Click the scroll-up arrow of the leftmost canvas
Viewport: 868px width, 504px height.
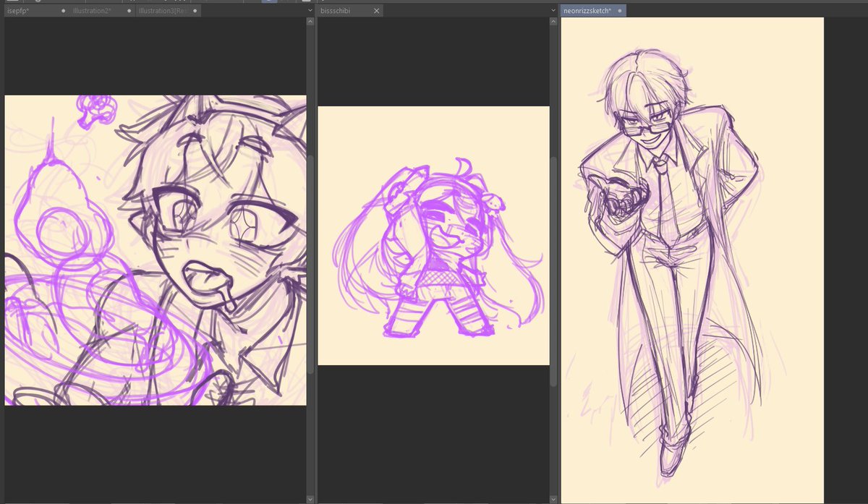310,20
